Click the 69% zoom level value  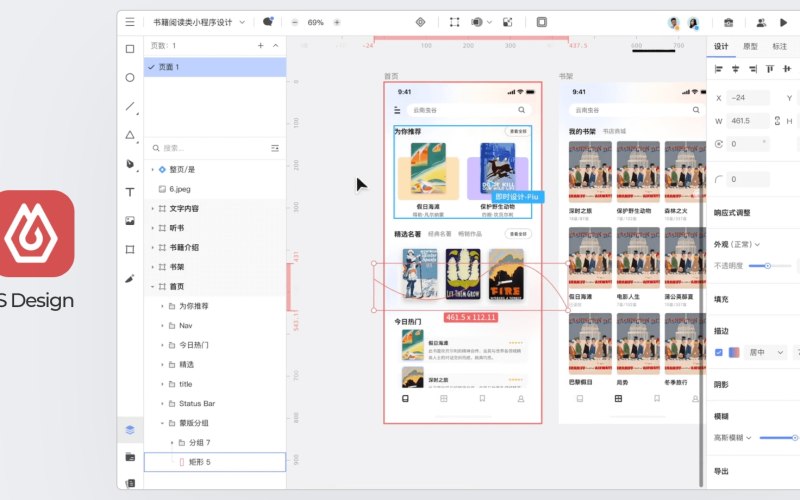coord(315,22)
